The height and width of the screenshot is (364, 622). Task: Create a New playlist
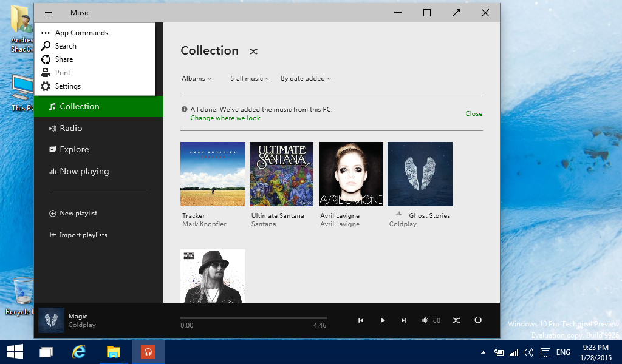coord(73,213)
